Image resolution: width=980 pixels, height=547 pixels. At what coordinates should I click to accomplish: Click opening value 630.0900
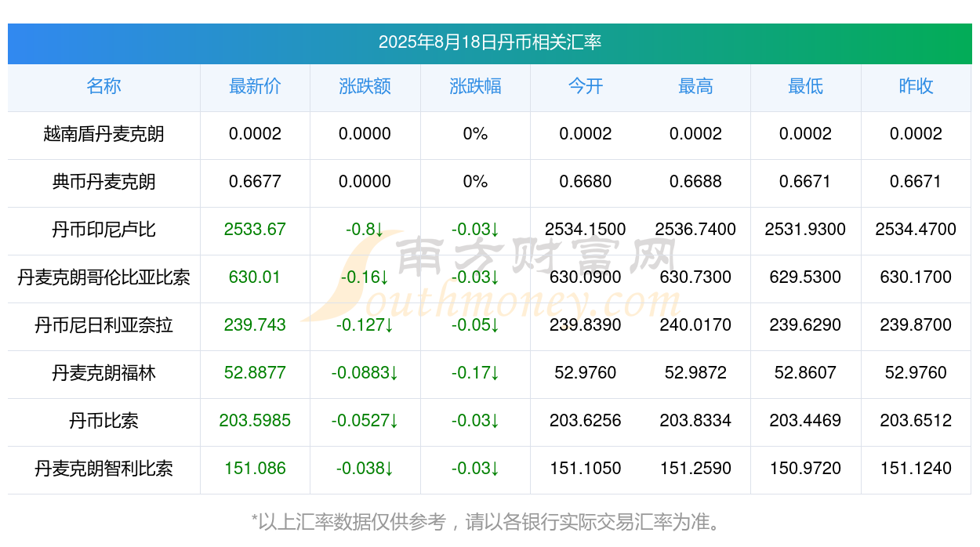click(586, 277)
